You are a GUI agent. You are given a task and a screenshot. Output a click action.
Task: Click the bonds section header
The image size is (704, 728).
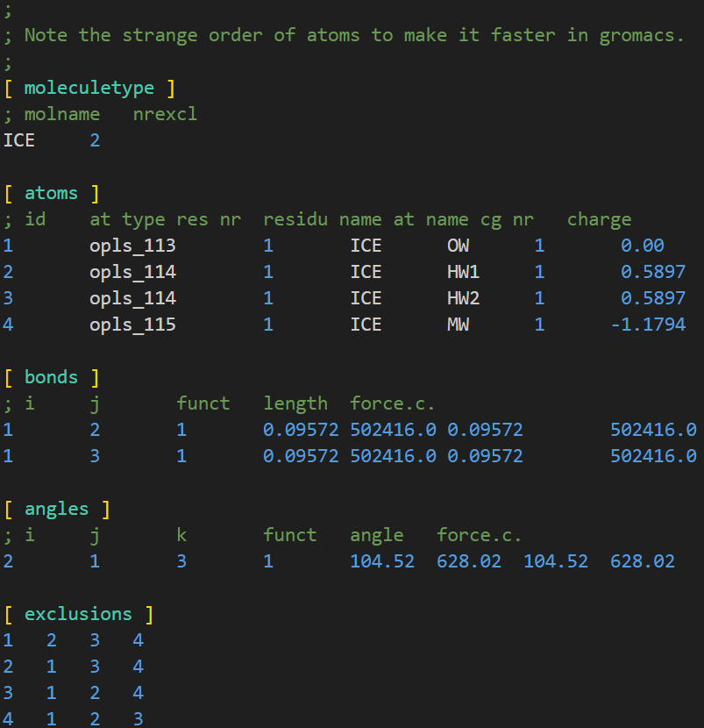(x=51, y=377)
